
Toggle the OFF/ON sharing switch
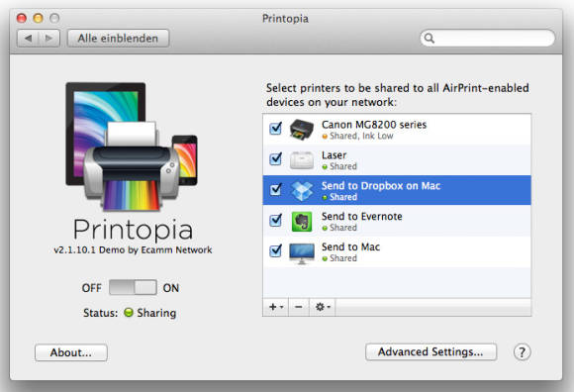coord(133,287)
